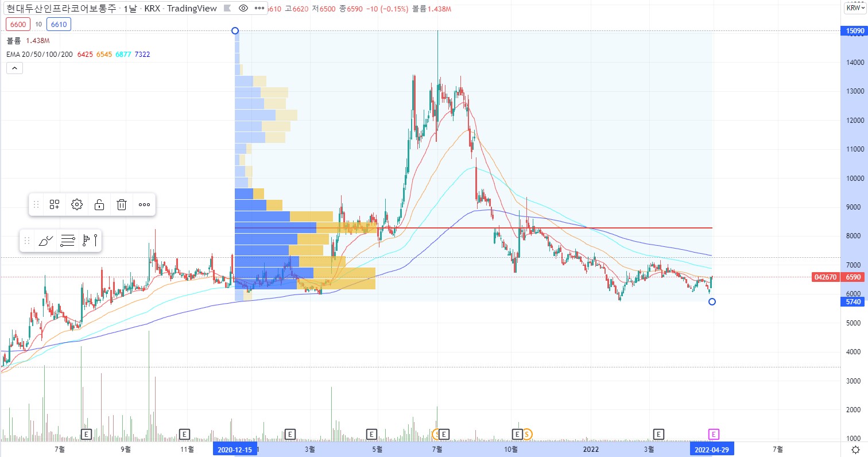Screen dimensions: 868x457
Task: Click the 14000 price axis tick
Action: 854,62
